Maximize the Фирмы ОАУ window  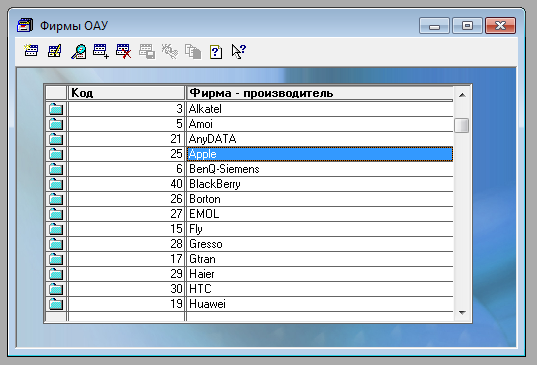(467, 26)
